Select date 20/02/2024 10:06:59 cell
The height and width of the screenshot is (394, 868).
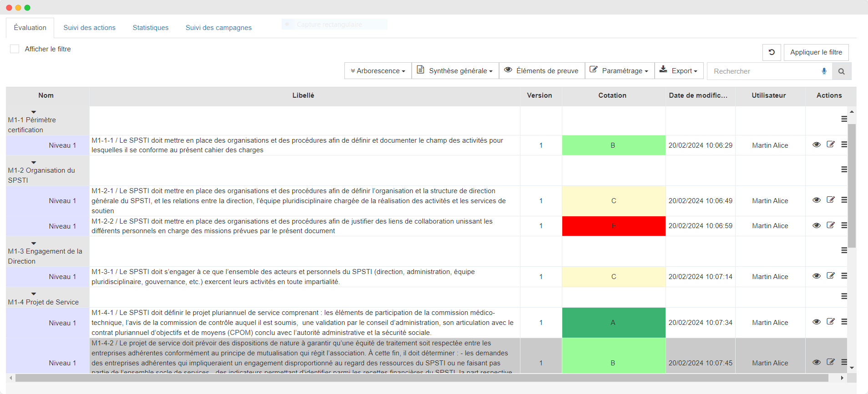click(x=700, y=226)
